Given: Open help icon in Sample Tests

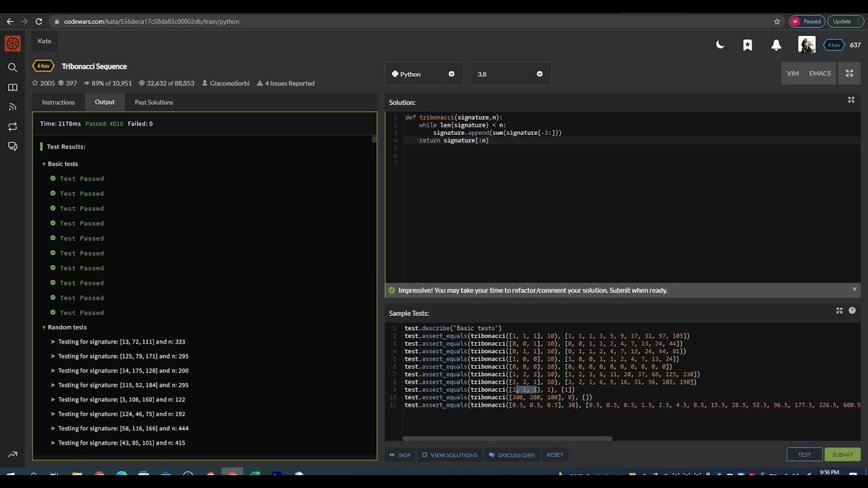Looking at the screenshot, I should tap(852, 311).
